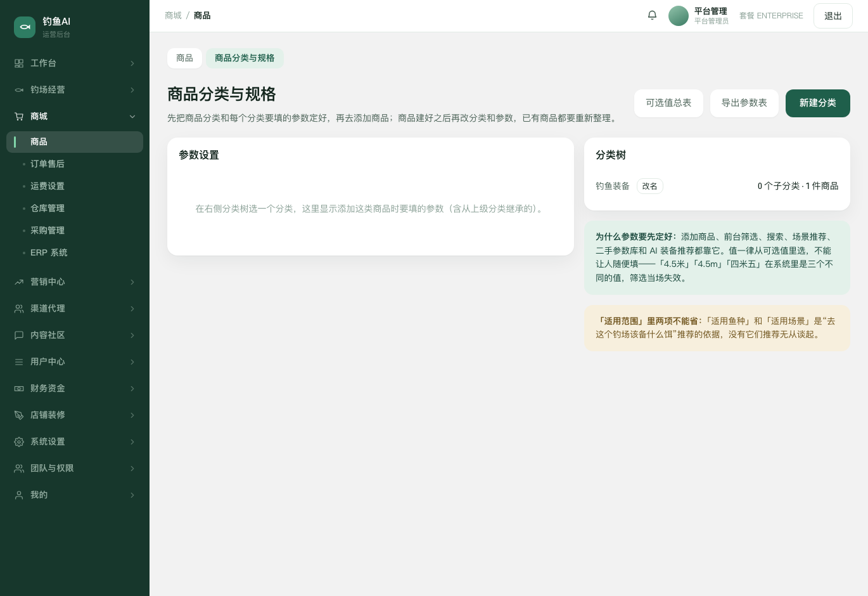
Task: Open 订单售后 in the sidebar
Action: (75, 164)
